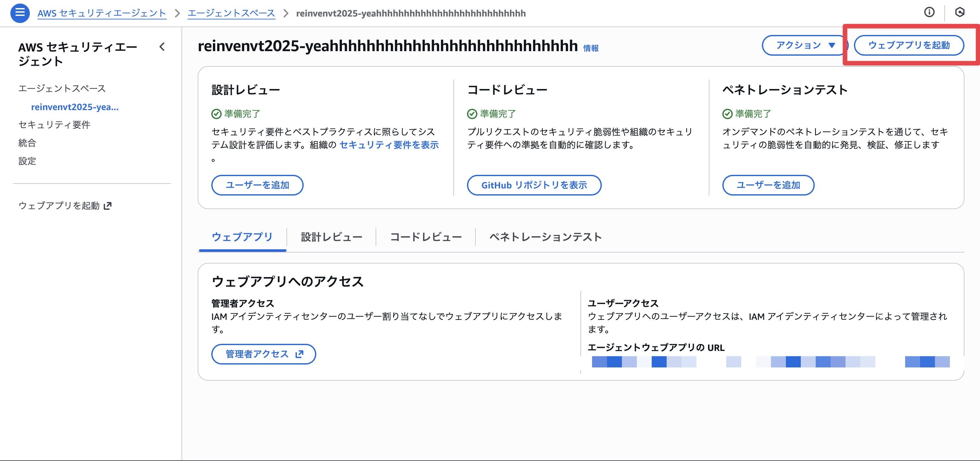Switch to the ペネトレーションテスト tab

click(x=545, y=237)
